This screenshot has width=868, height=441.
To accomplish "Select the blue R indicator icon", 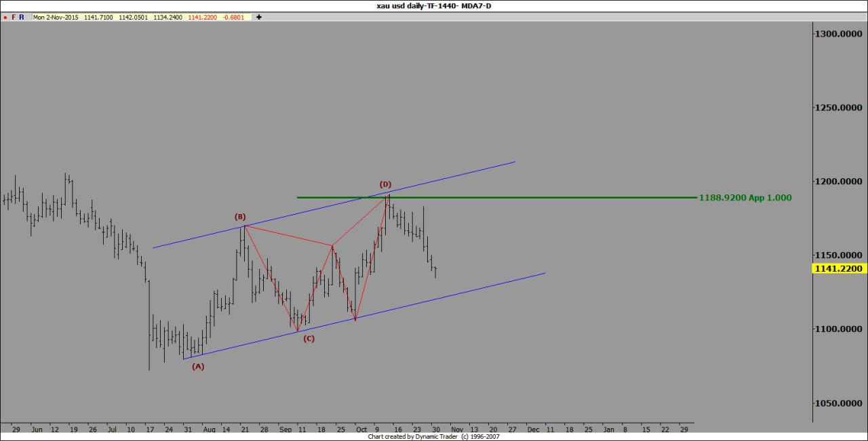I will pyautogui.click(x=21, y=17).
